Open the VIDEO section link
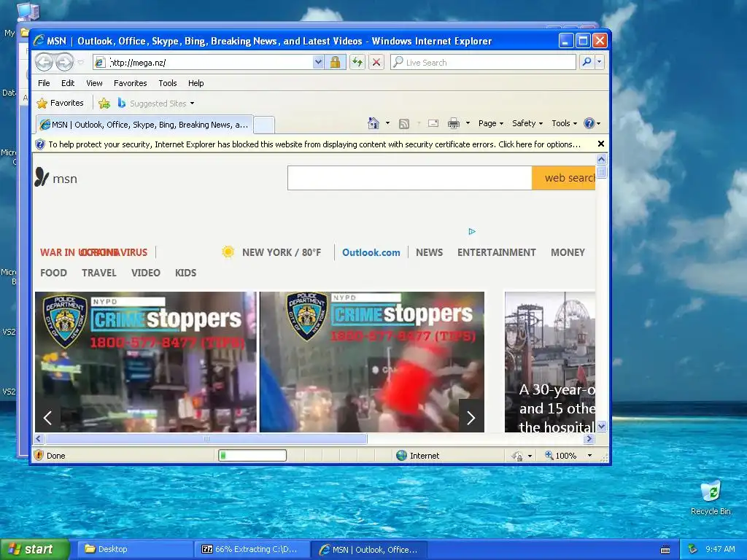The width and height of the screenshot is (747, 560). 146,273
